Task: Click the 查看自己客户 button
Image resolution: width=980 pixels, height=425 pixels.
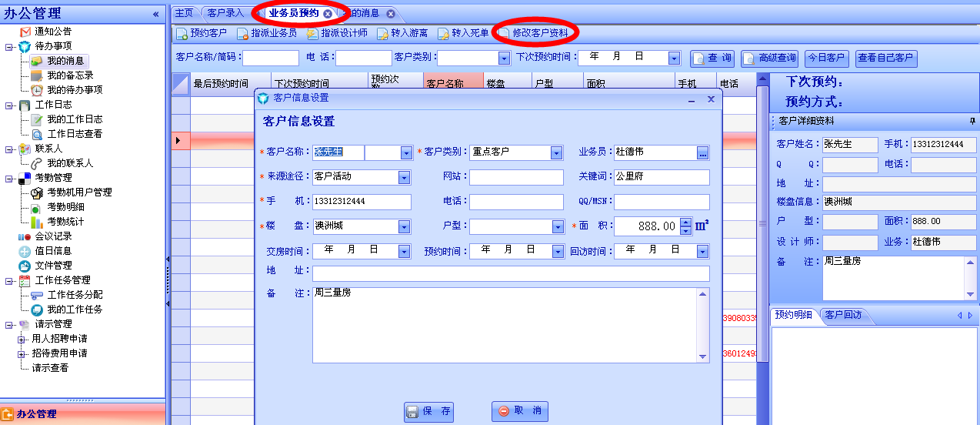Action: [886, 59]
